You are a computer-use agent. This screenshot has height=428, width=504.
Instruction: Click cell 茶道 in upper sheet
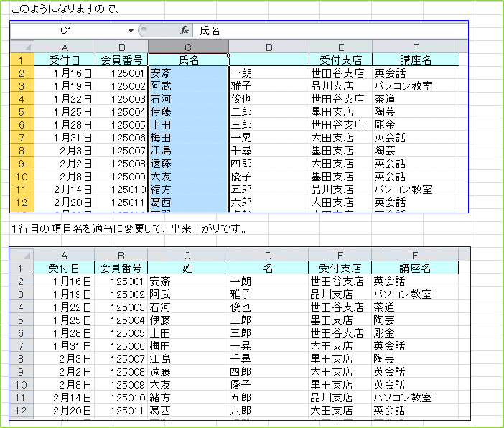(416, 99)
